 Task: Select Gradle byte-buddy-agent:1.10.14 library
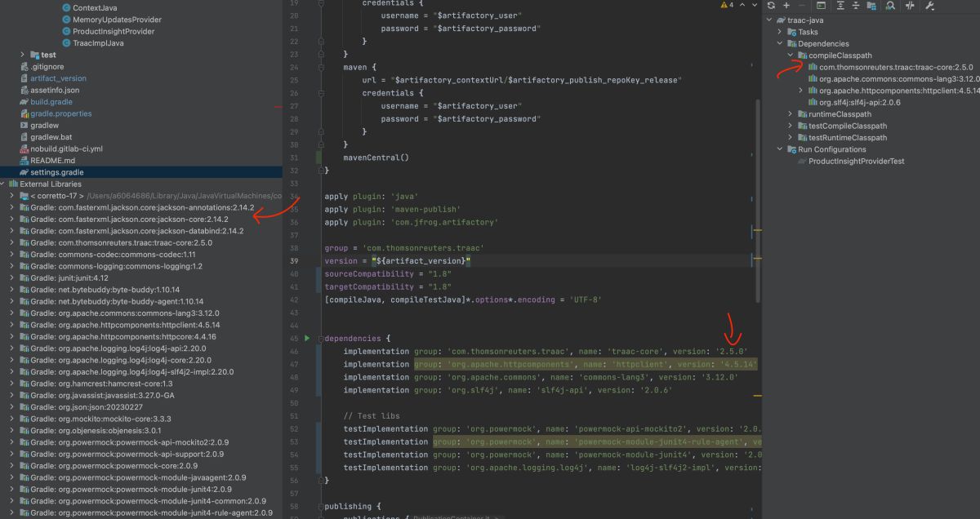pyautogui.click(x=117, y=301)
